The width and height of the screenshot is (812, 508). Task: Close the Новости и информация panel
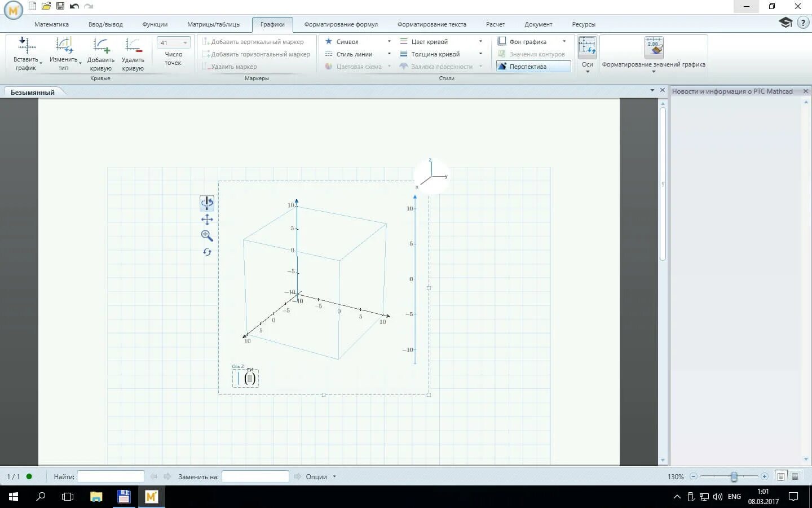805,91
